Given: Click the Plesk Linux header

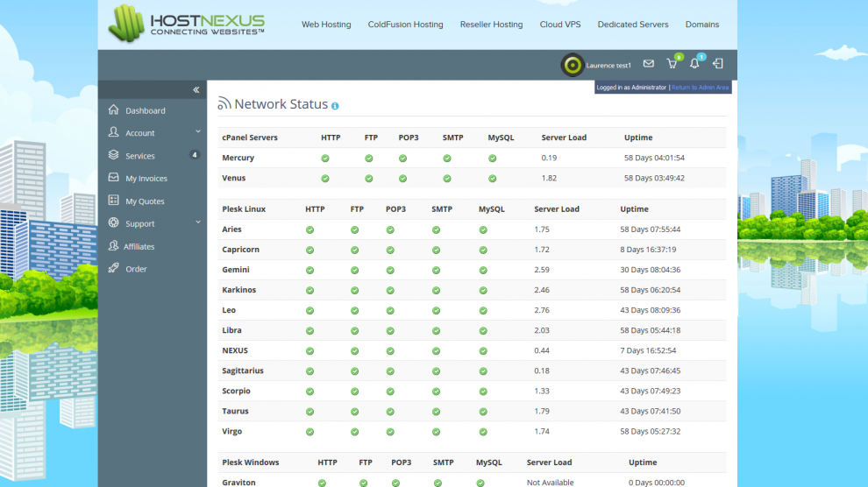Looking at the screenshot, I should (x=244, y=209).
